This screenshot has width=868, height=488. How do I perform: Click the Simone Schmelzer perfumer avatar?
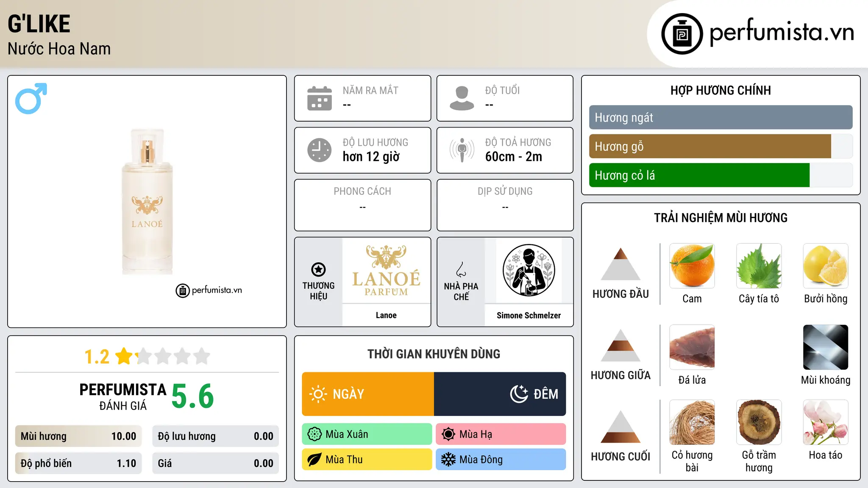529,270
